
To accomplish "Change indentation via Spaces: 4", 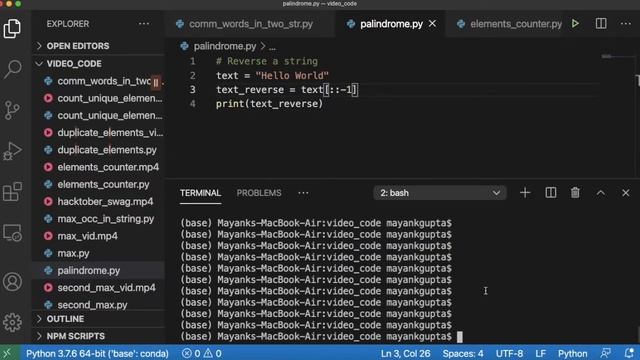I will click(x=463, y=353).
